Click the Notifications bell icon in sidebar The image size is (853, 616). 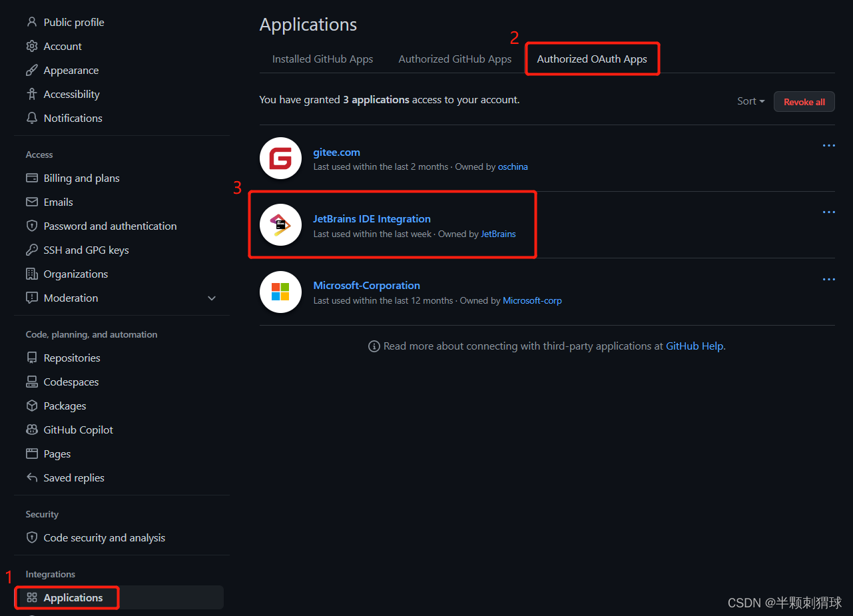point(31,118)
